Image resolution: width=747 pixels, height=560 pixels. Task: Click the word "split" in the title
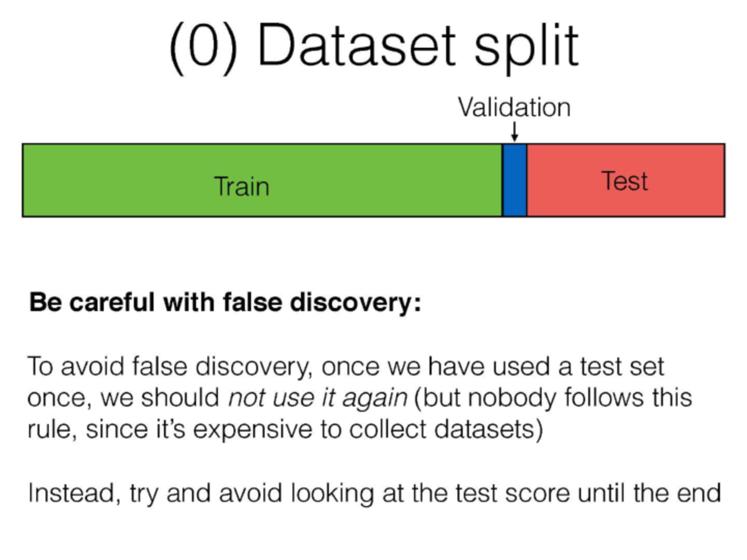click(x=526, y=47)
